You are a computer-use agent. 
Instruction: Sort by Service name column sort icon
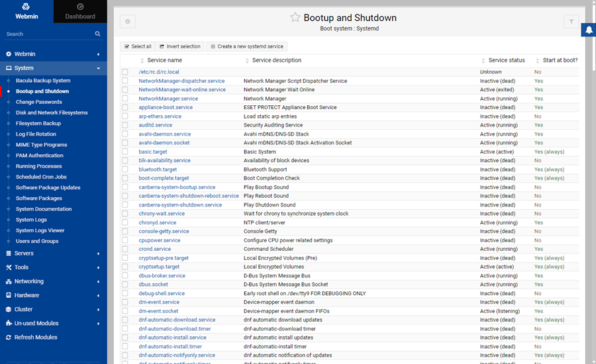142,61
